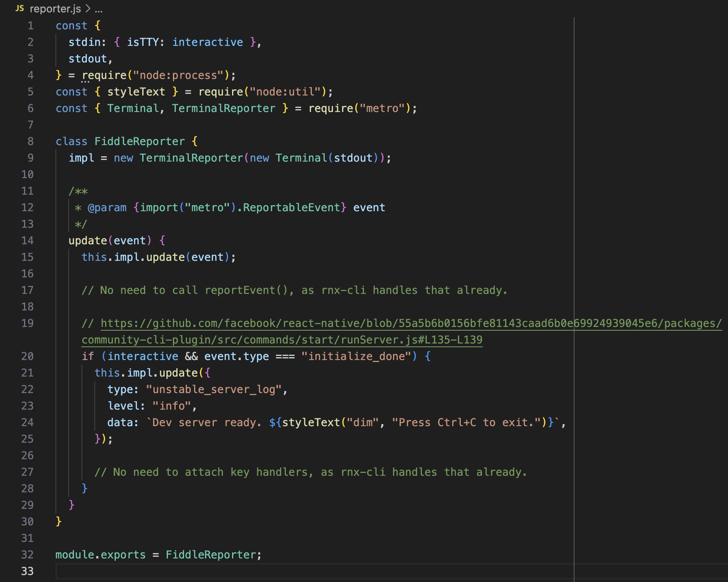Open the GitHub react-native URL on line 19
Image resolution: width=728 pixels, height=582 pixels.
(411, 323)
